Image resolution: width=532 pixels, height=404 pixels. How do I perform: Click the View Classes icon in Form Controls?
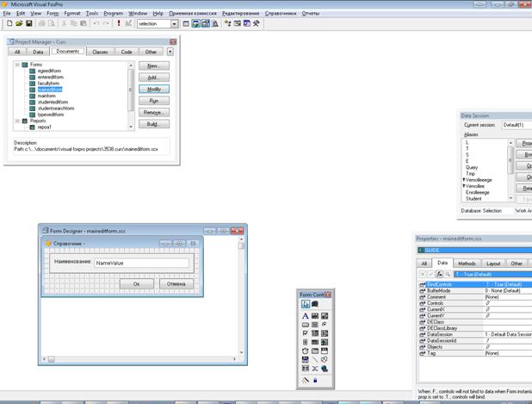[315, 304]
